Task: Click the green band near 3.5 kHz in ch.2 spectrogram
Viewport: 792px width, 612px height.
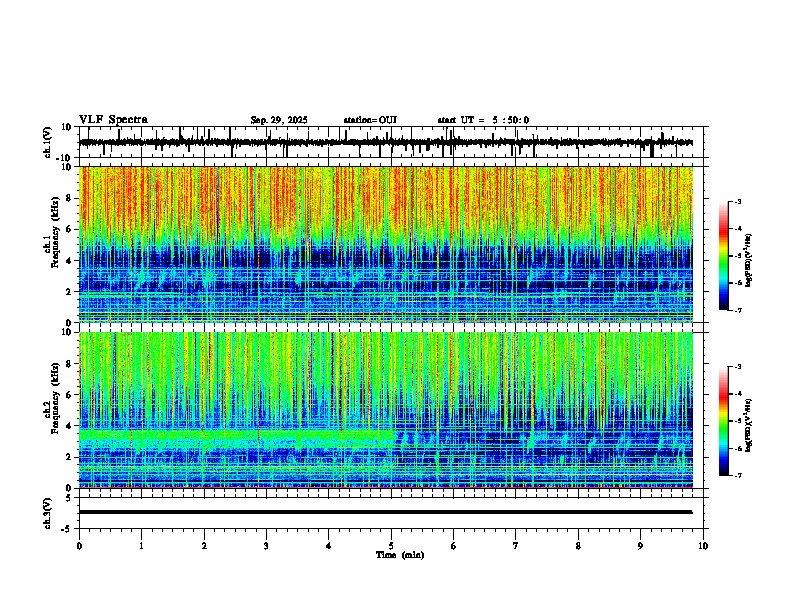Action: tap(235, 435)
